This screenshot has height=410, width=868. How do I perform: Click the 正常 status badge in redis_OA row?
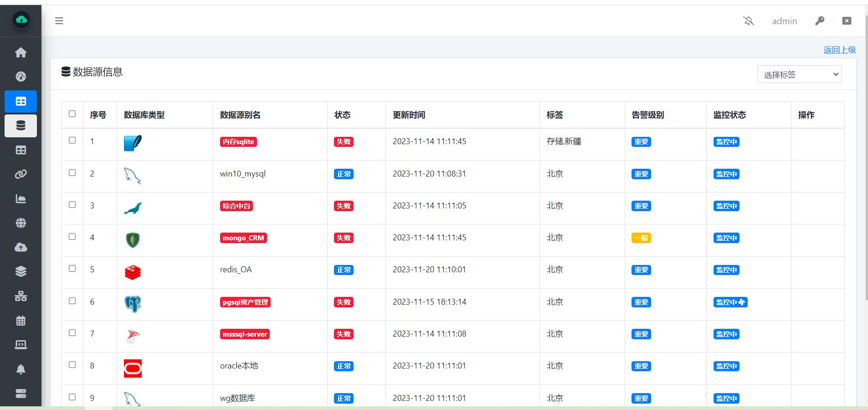tap(344, 270)
